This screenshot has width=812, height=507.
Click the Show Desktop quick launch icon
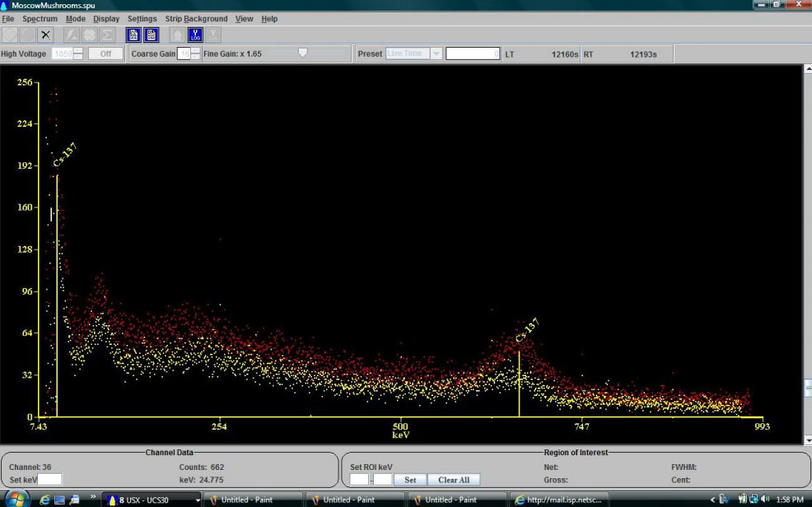coord(59,500)
